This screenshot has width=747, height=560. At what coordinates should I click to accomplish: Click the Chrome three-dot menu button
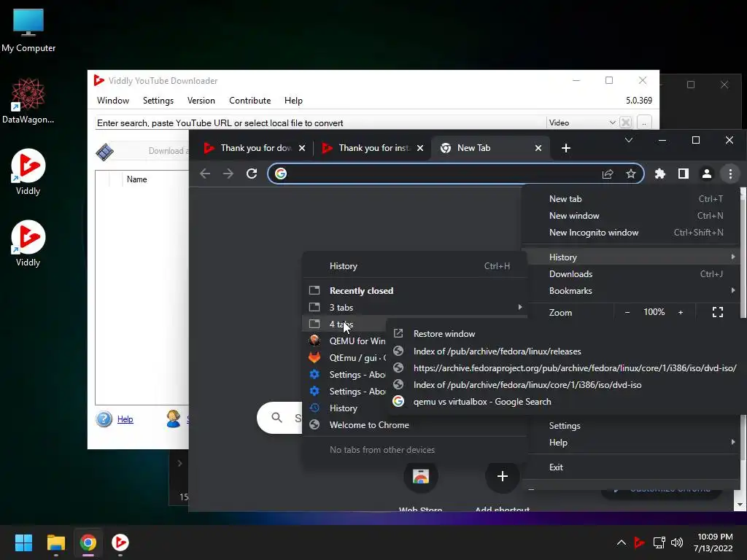pos(730,174)
